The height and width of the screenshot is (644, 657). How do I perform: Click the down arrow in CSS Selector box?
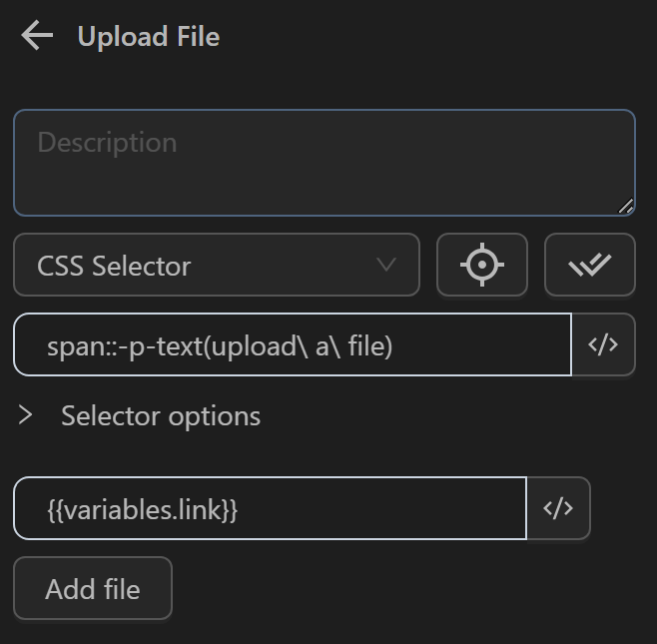[385, 266]
